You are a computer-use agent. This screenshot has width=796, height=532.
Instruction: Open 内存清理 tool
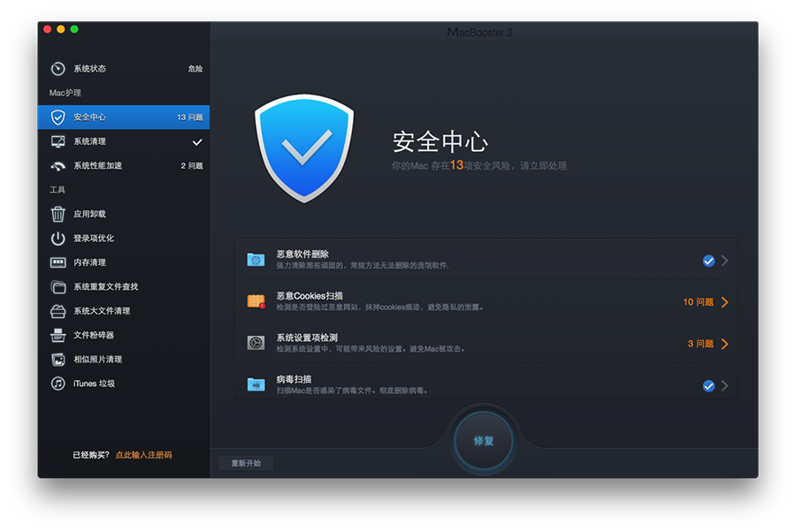pos(124,262)
